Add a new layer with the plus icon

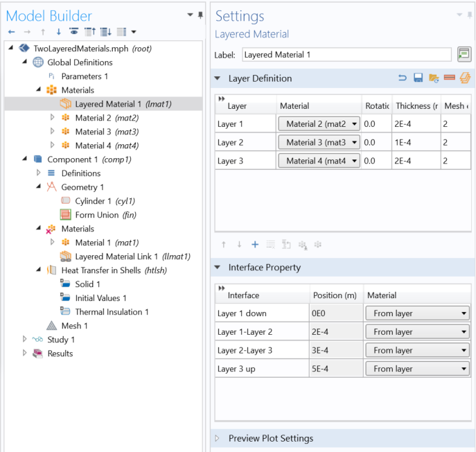(x=255, y=245)
